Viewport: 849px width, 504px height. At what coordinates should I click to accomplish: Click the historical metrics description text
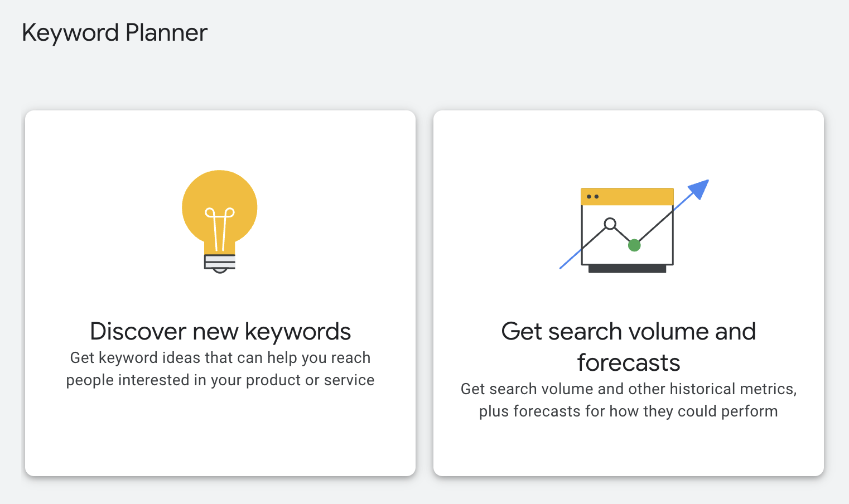pos(628,400)
